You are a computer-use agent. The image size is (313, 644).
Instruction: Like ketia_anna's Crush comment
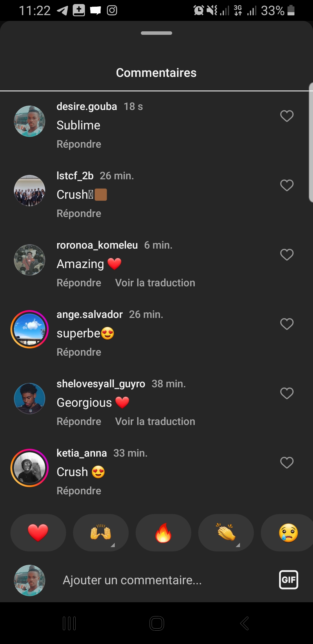pos(287,463)
